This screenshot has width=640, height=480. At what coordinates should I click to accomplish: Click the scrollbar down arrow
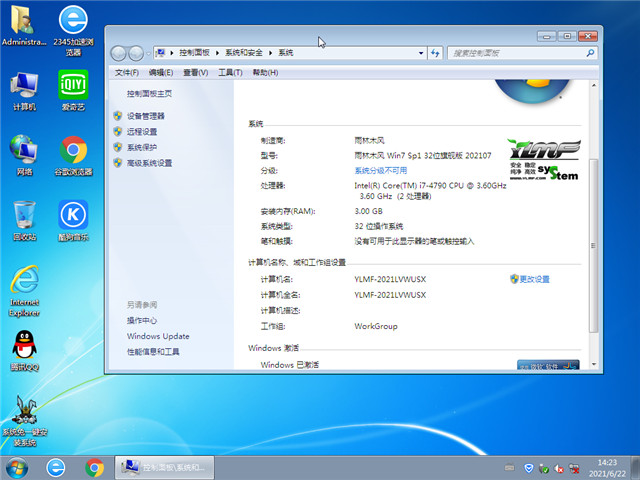pyautogui.click(x=594, y=364)
